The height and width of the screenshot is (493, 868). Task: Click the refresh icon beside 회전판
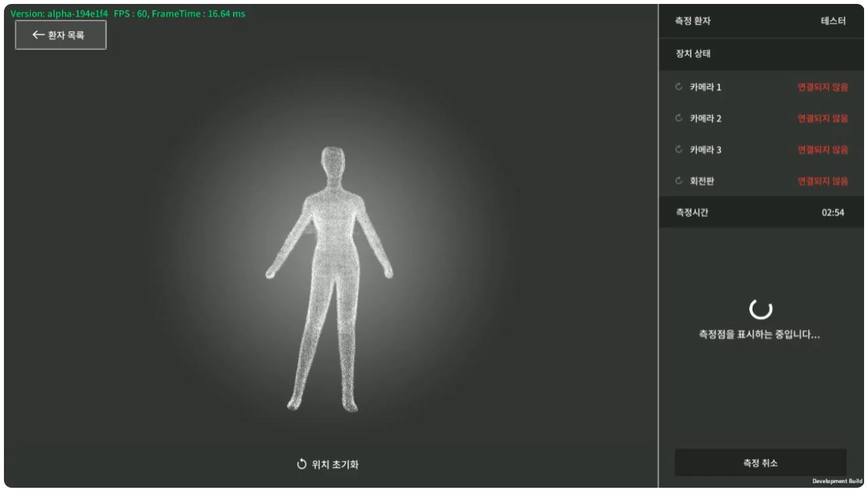(x=679, y=181)
